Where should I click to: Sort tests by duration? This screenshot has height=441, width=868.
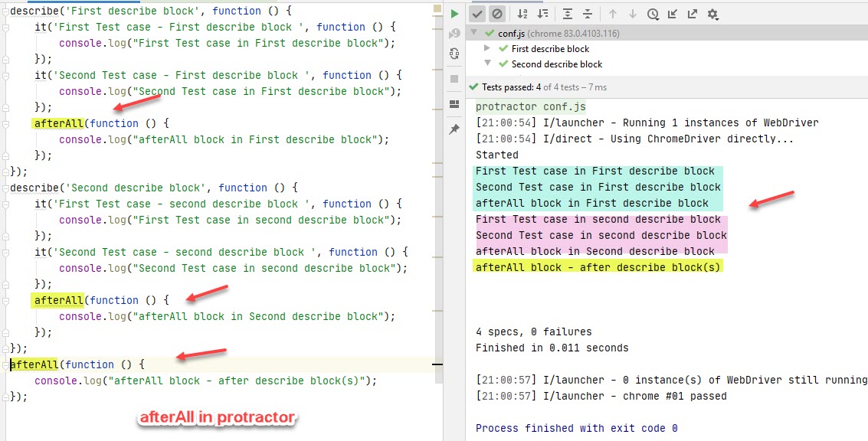(x=543, y=13)
